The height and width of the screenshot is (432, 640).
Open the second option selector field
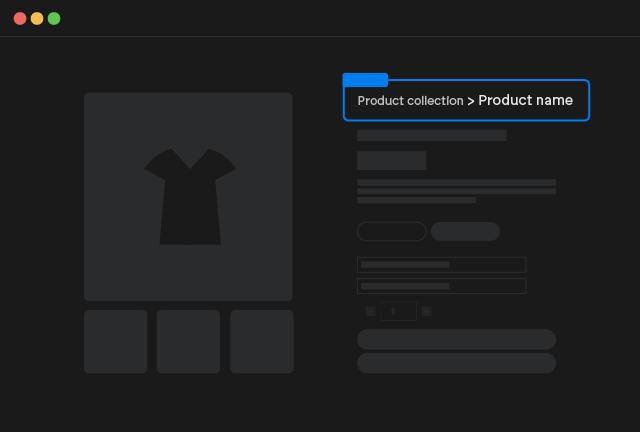point(441,286)
